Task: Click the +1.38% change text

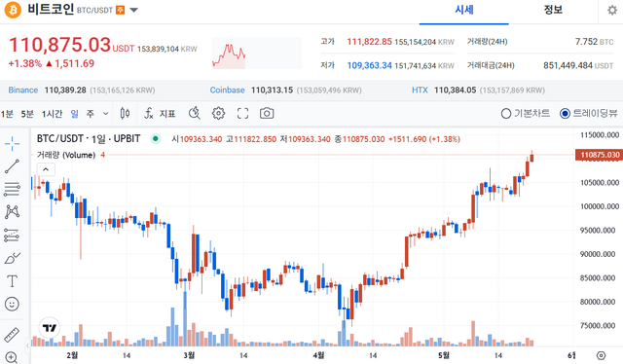Action: coord(24,63)
